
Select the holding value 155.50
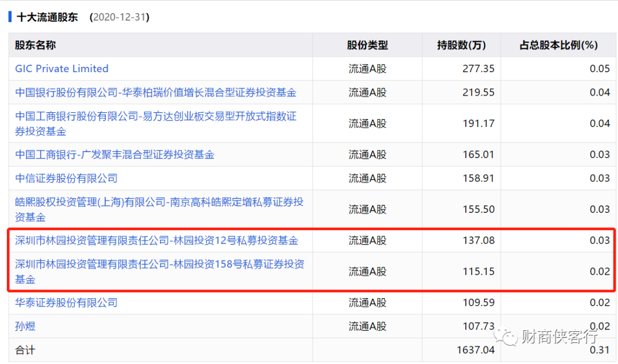(478, 209)
